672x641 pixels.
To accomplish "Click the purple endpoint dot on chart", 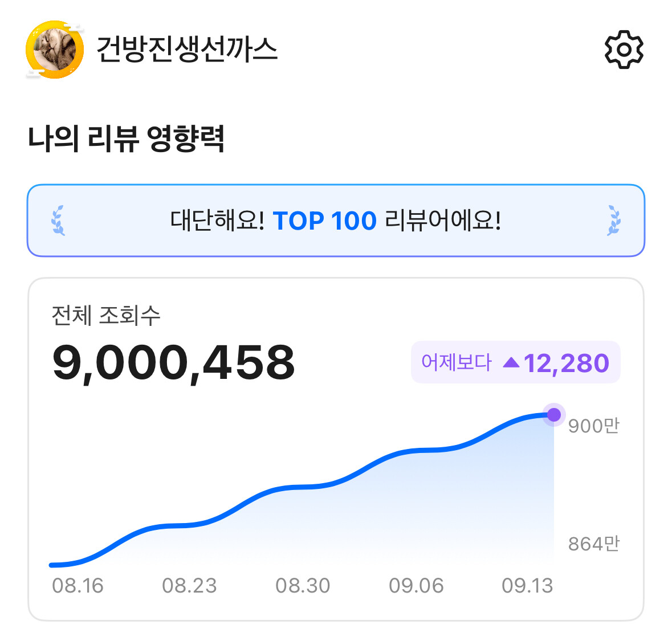I will [553, 415].
